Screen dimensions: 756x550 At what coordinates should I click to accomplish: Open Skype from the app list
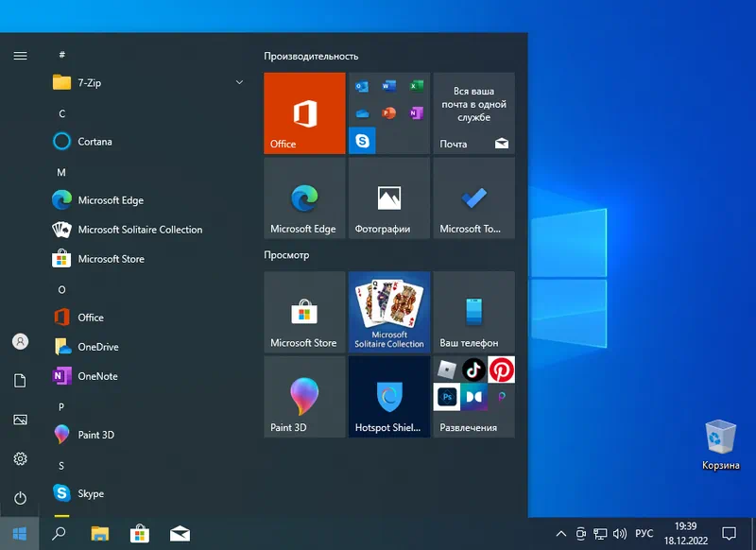(x=147, y=493)
